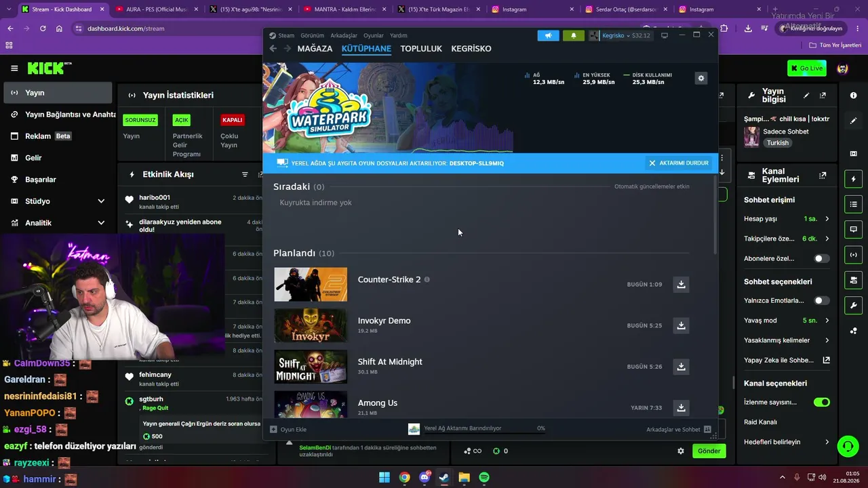Download Counter-Strike 2 now
This screenshot has height=488, width=868.
click(x=681, y=284)
